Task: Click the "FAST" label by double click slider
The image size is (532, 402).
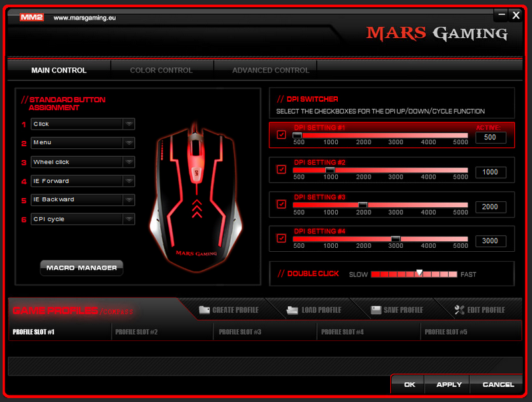Action: click(x=468, y=274)
